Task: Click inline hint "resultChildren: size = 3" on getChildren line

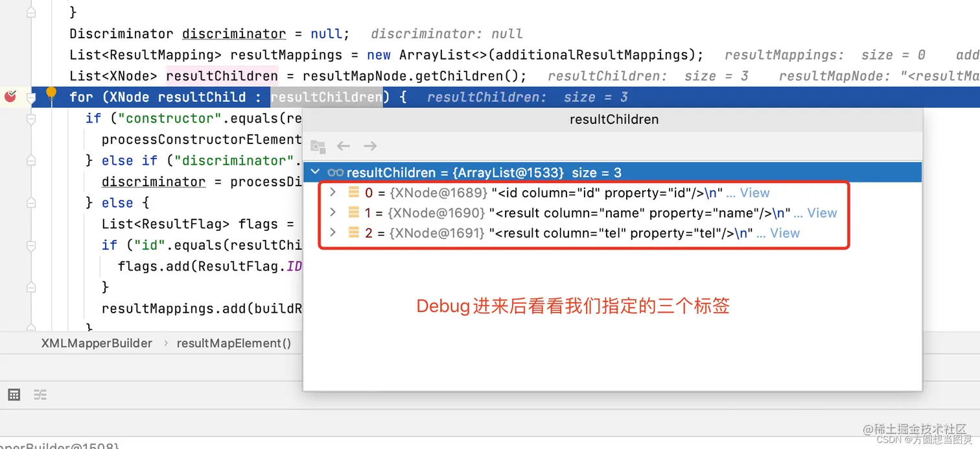Action: point(648,76)
